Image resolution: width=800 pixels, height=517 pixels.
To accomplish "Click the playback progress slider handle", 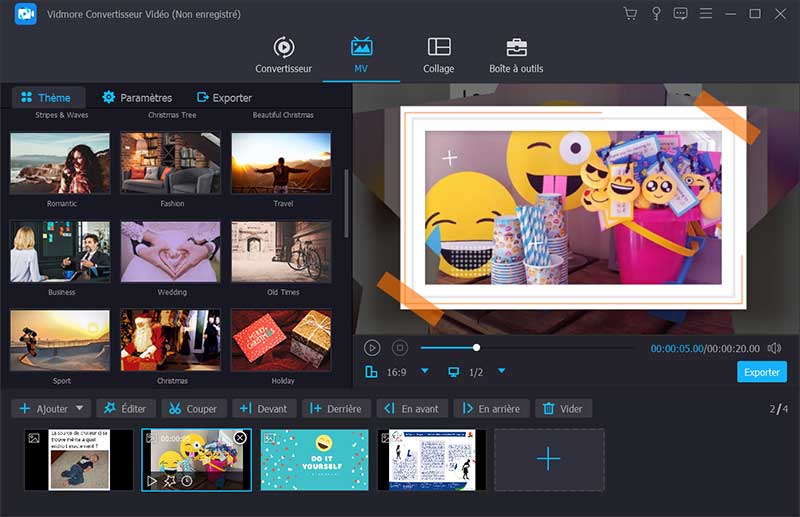I will point(476,348).
